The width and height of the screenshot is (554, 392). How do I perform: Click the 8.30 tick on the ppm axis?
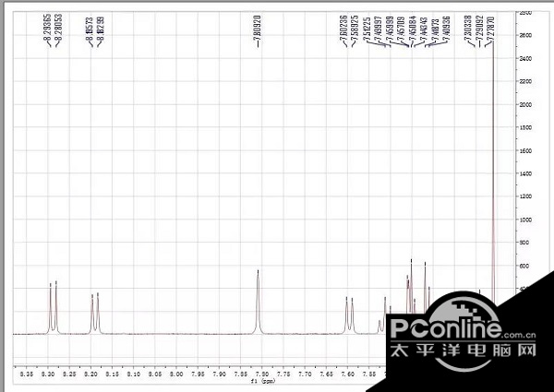(48, 374)
